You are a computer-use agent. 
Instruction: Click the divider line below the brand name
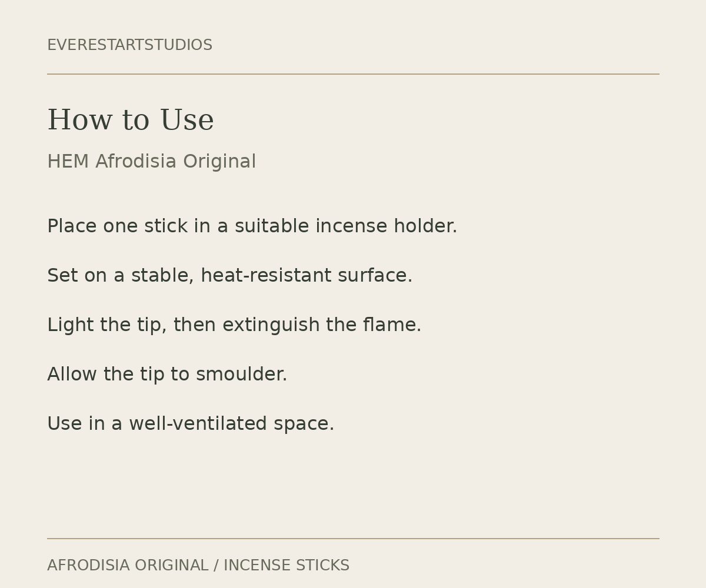click(x=353, y=74)
